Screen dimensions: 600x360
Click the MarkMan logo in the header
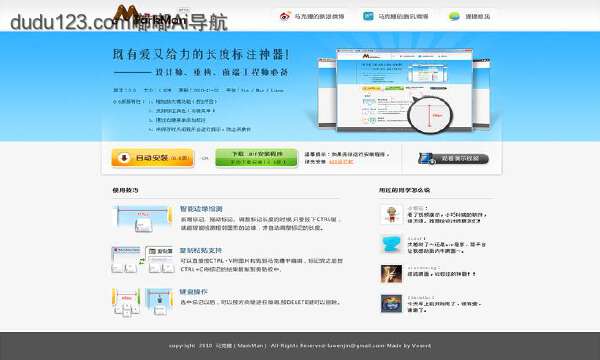[x=150, y=16]
